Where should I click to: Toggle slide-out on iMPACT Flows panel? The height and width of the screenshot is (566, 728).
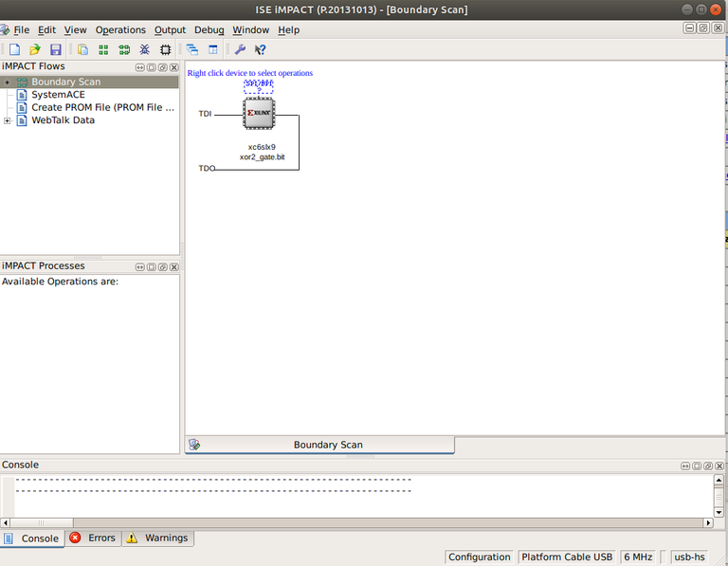[x=139, y=67]
